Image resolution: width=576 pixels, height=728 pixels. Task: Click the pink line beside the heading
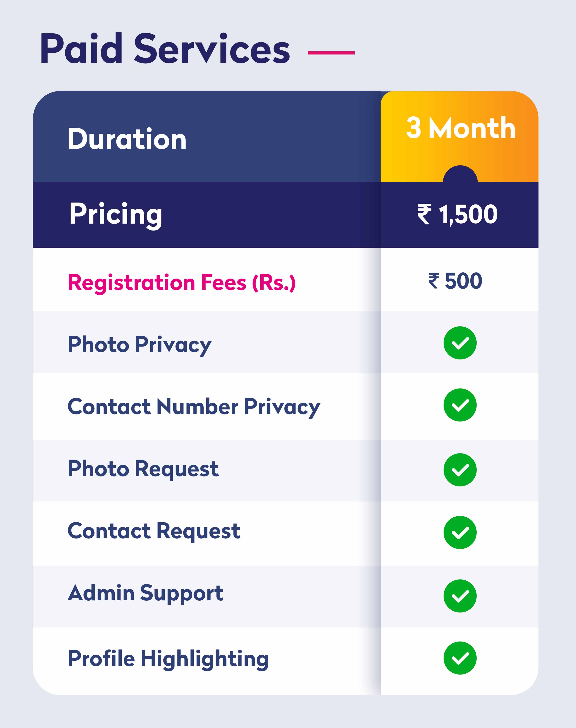click(331, 53)
